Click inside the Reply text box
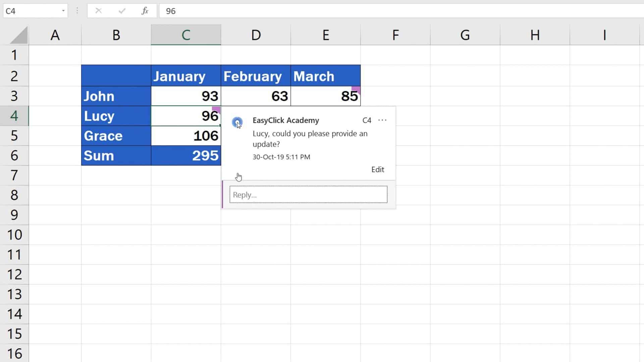Screen dimensions: 644x362 pyautogui.click(x=308, y=194)
